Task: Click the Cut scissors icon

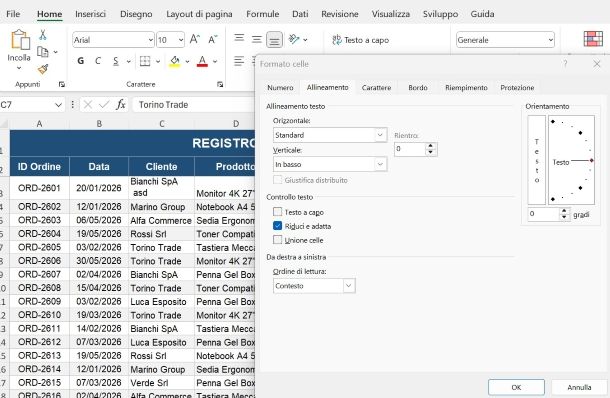Action: pos(43,35)
